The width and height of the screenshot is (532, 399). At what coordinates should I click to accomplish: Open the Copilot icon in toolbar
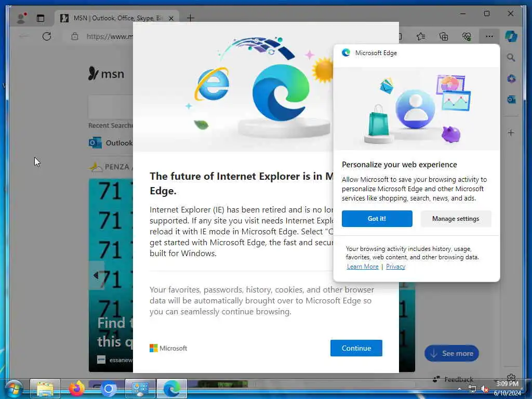pyautogui.click(x=511, y=36)
